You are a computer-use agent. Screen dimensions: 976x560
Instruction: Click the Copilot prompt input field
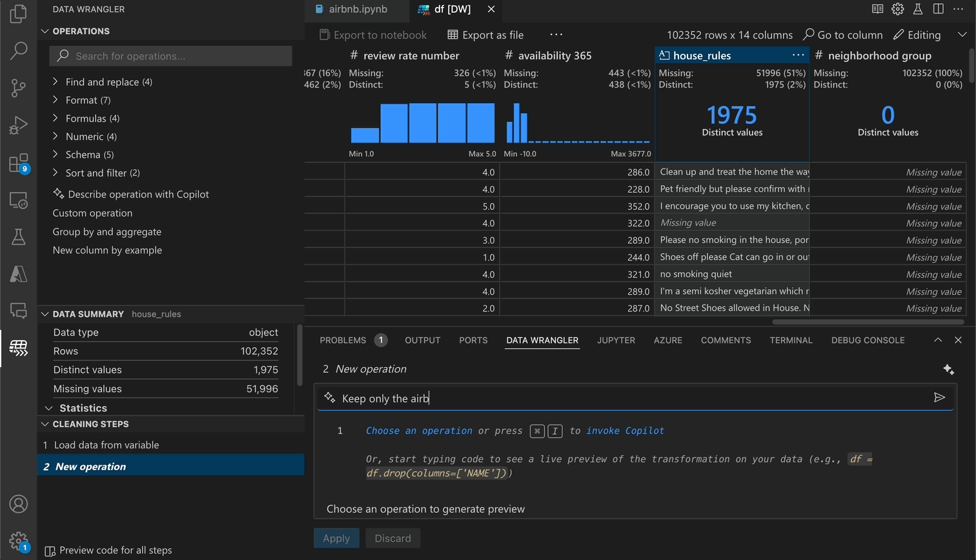coord(635,398)
